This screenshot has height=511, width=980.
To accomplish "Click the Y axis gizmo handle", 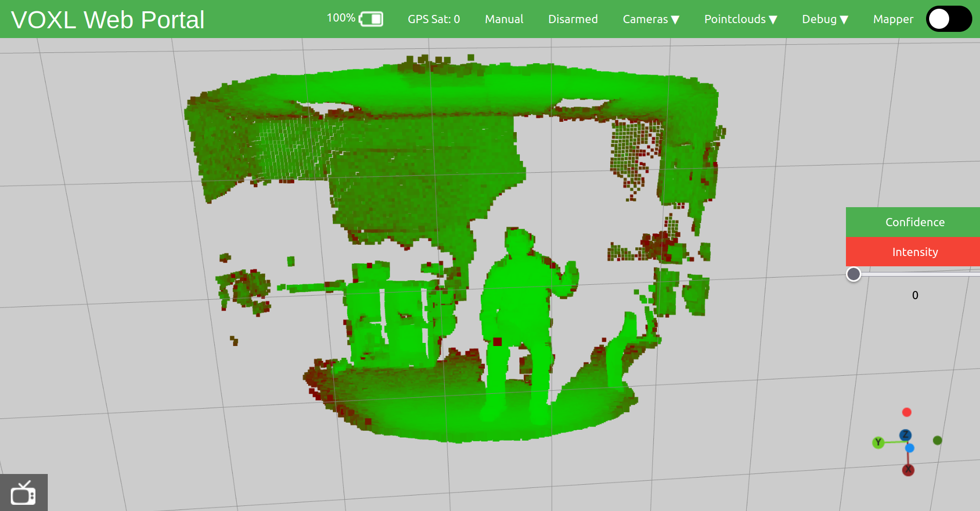I will click(878, 442).
